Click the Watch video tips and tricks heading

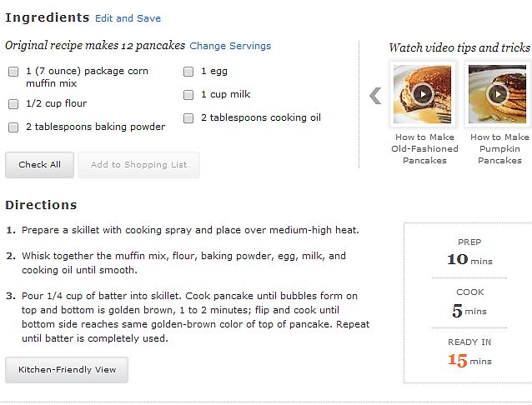click(x=459, y=47)
